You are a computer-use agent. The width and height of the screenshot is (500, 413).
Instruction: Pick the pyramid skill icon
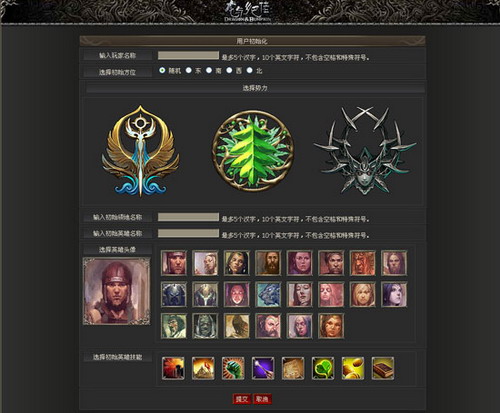(x=203, y=368)
